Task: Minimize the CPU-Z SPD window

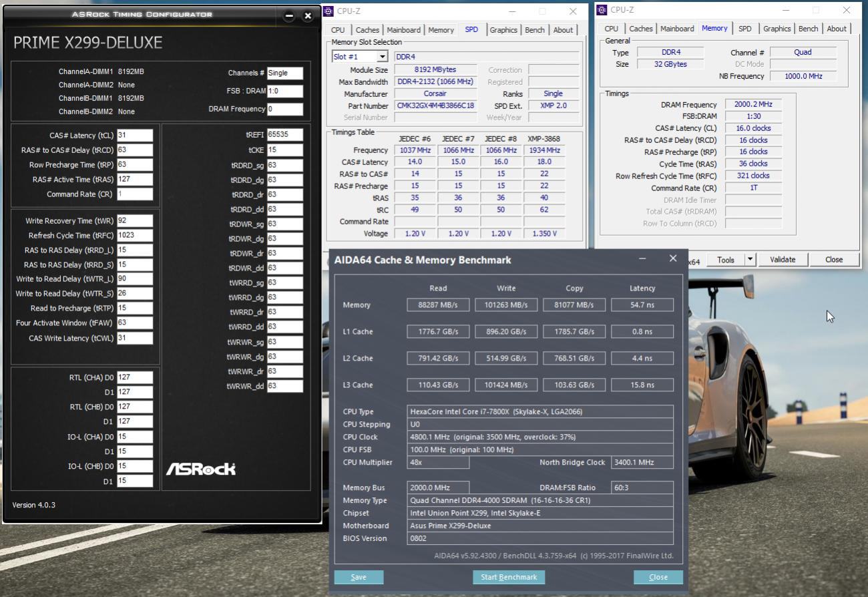Action: click(x=512, y=11)
